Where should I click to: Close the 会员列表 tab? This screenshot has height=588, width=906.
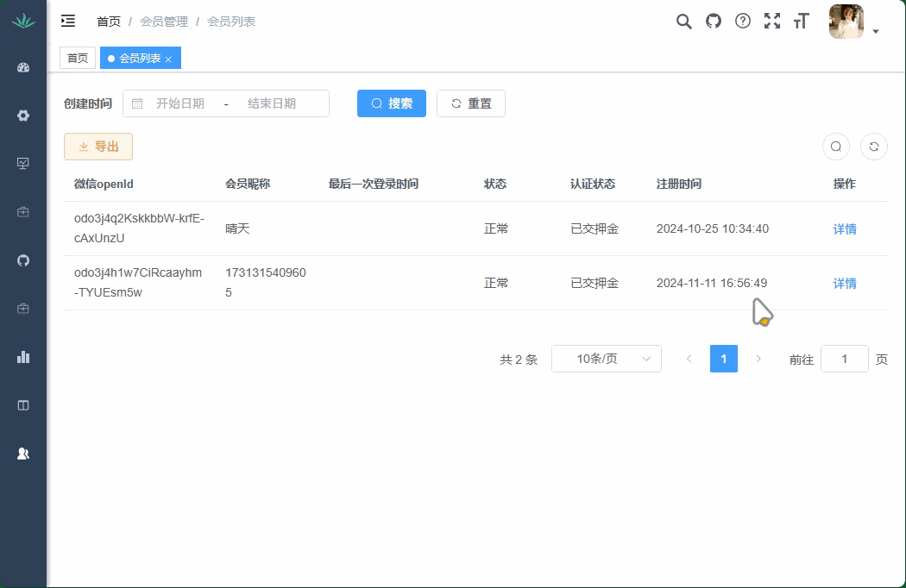coord(168,59)
